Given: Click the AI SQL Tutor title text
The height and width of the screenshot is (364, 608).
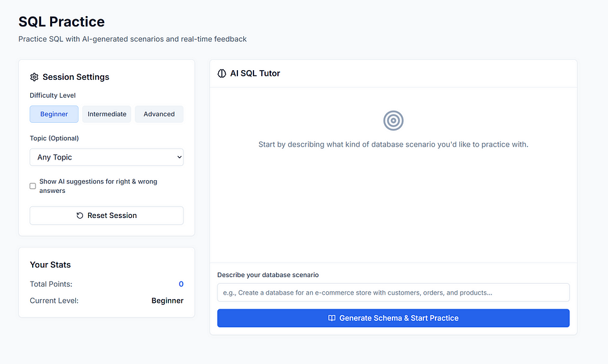Looking at the screenshot, I should [255, 73].
